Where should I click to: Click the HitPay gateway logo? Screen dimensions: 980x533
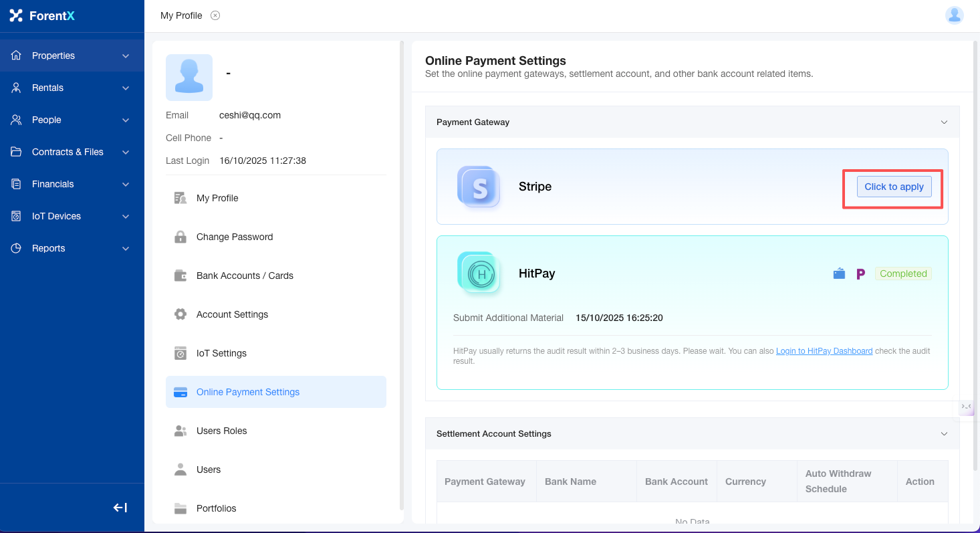pos(479,273)
